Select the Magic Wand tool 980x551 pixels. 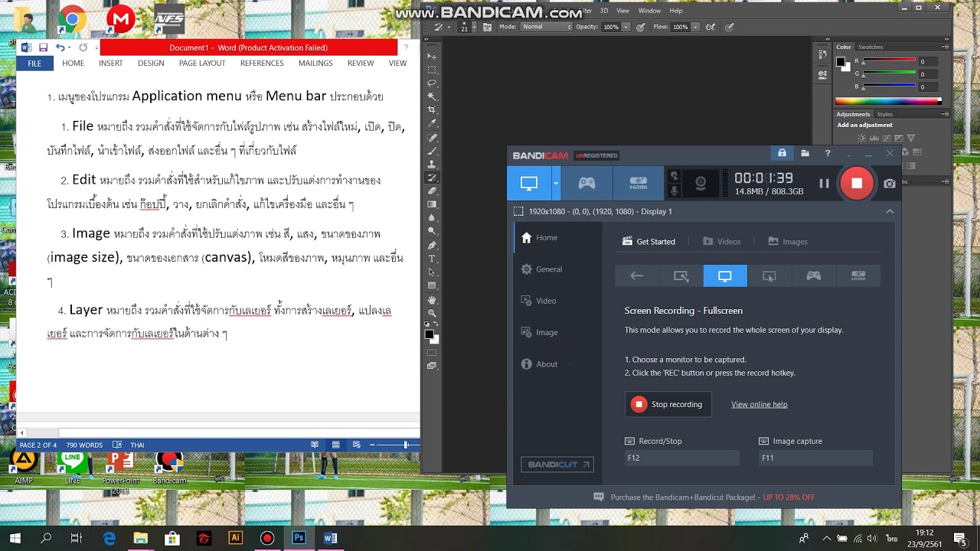[432, 96]
